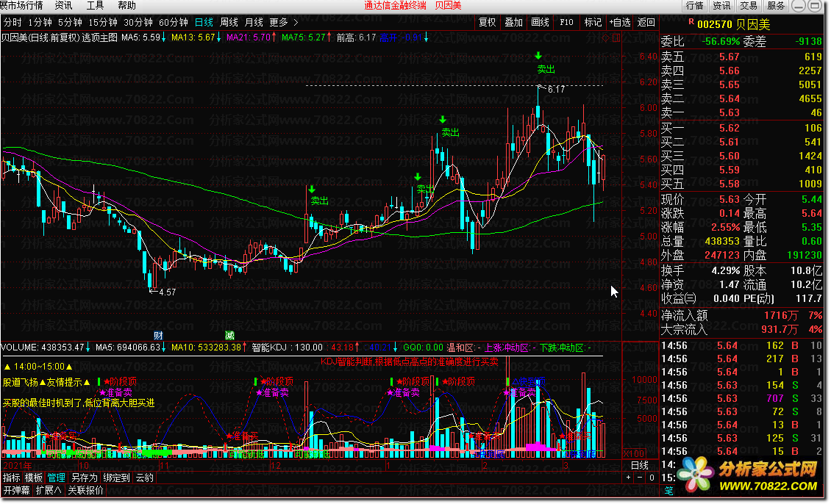Click the 财 finance marker on chart
This screenshot has width=831, height=504.
158,336
